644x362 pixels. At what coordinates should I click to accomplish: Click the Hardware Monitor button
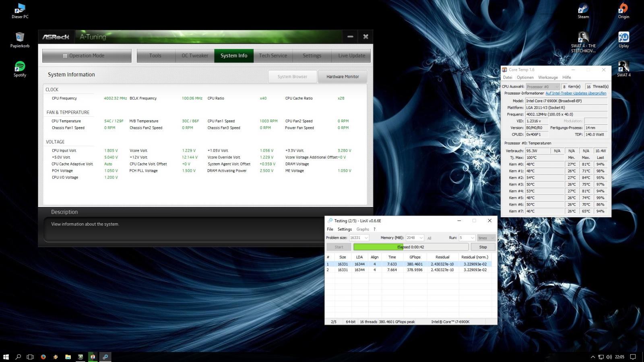click(x=343, y=76)
